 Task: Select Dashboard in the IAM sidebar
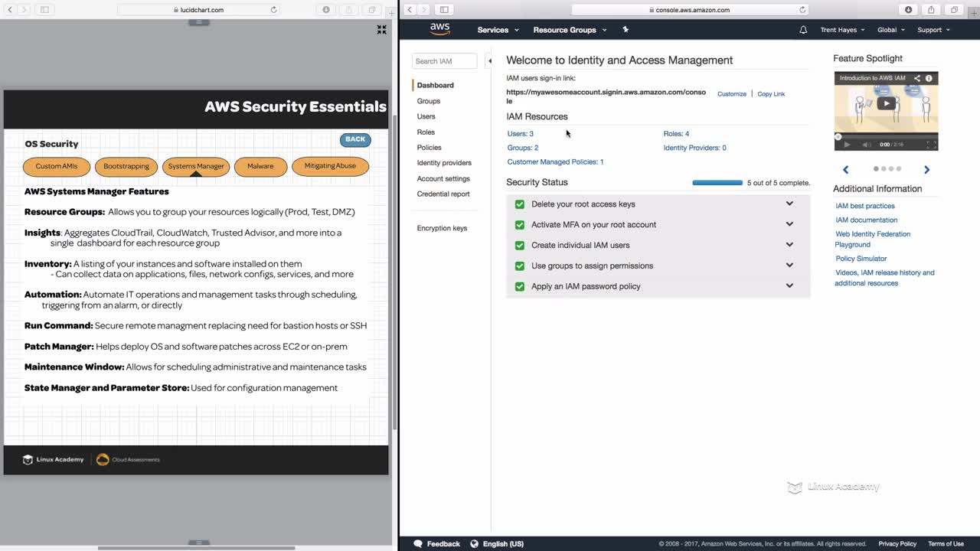(436, 86)
